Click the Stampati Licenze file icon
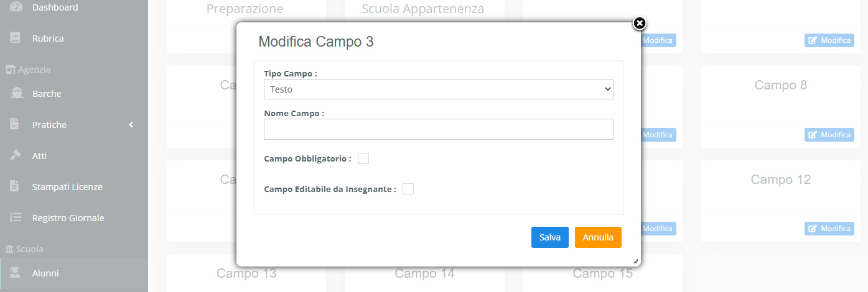 pyautogui.click(x=16, y=186)
